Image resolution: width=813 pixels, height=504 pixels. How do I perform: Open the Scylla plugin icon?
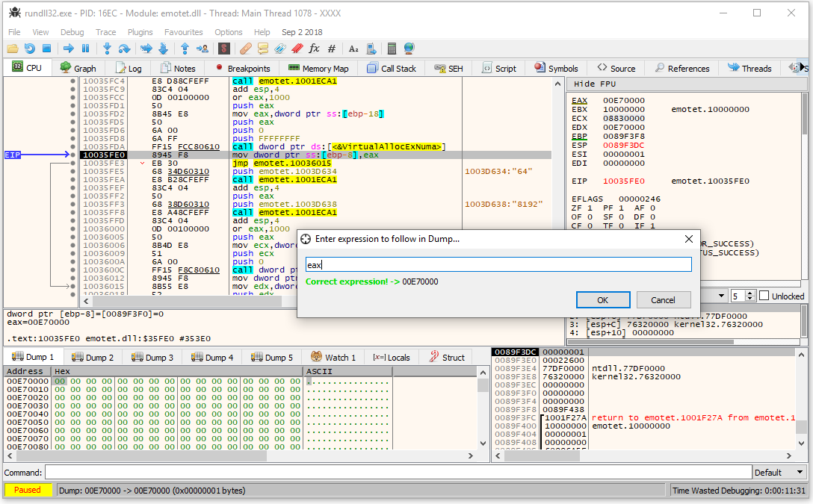[223, 49]
